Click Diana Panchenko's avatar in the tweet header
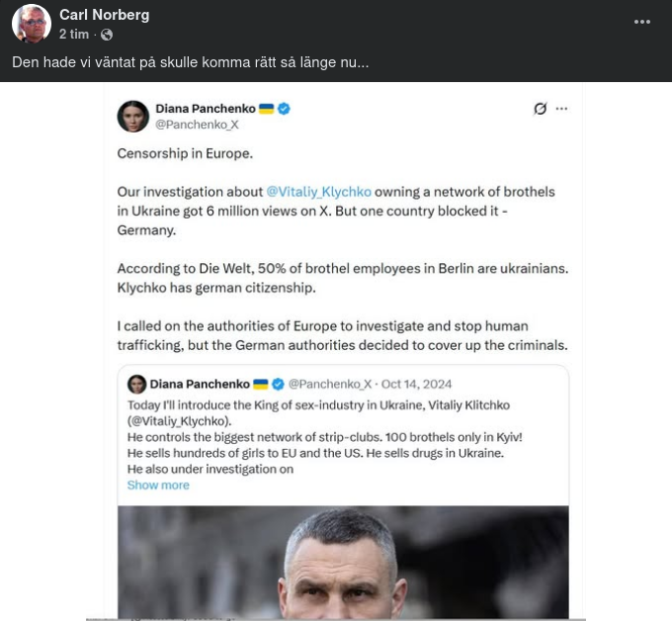 [x=133, y=117]
